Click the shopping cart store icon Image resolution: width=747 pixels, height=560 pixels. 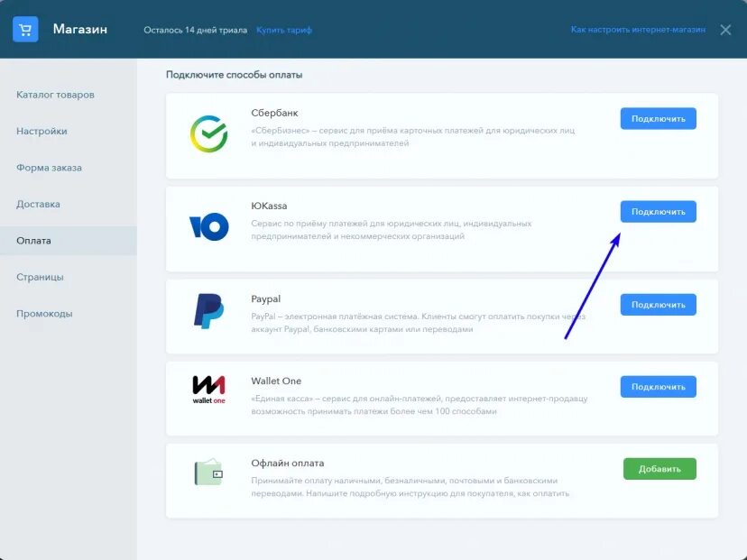[25, 30]
